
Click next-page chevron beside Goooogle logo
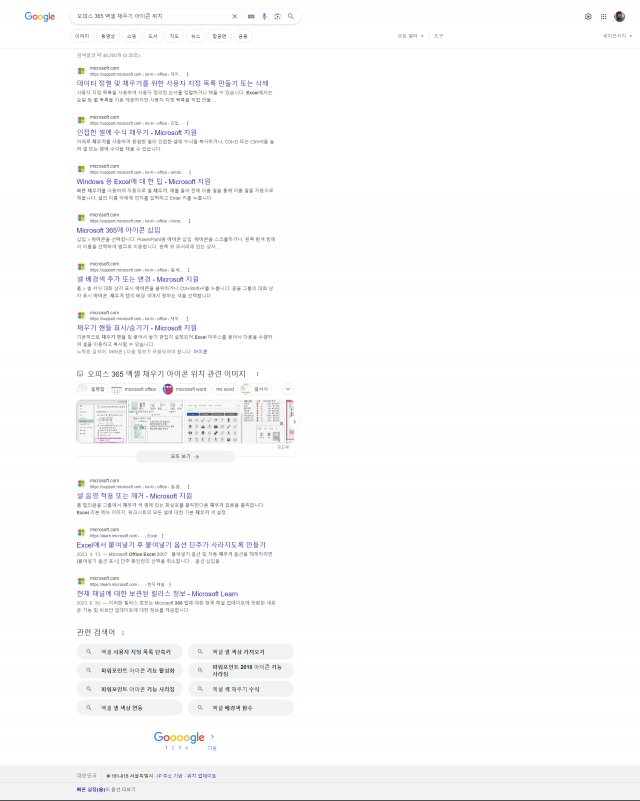click(212, 737)
